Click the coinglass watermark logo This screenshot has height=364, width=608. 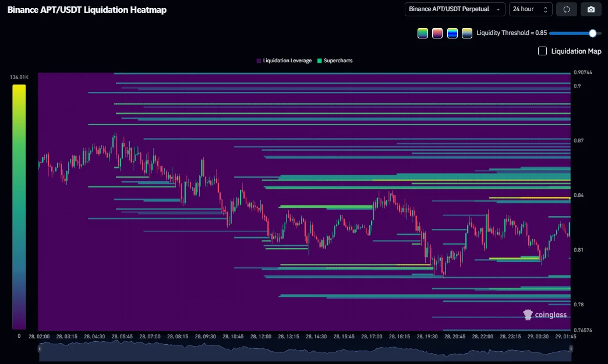coord(545,314)
